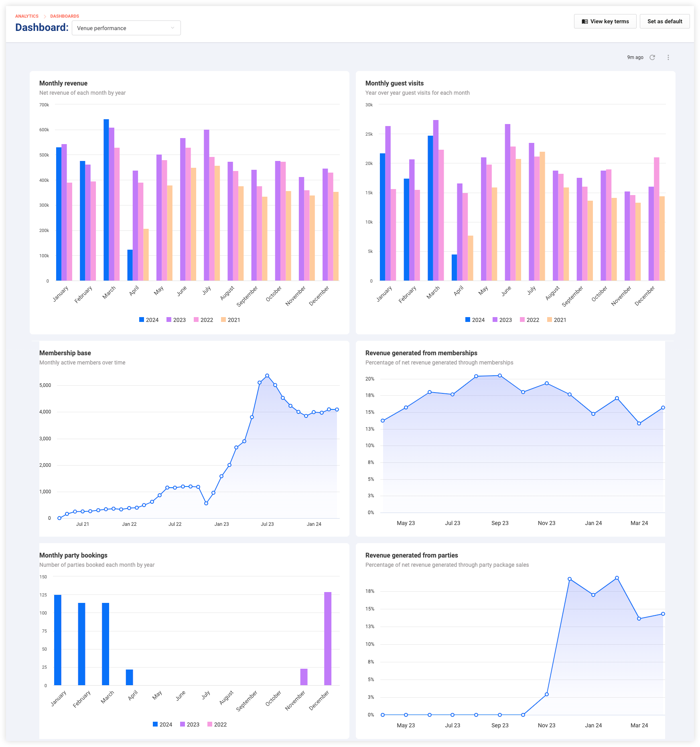
Task: Click "Net revenue of each month by year" subtitle
Action: [x=82, y=93]
